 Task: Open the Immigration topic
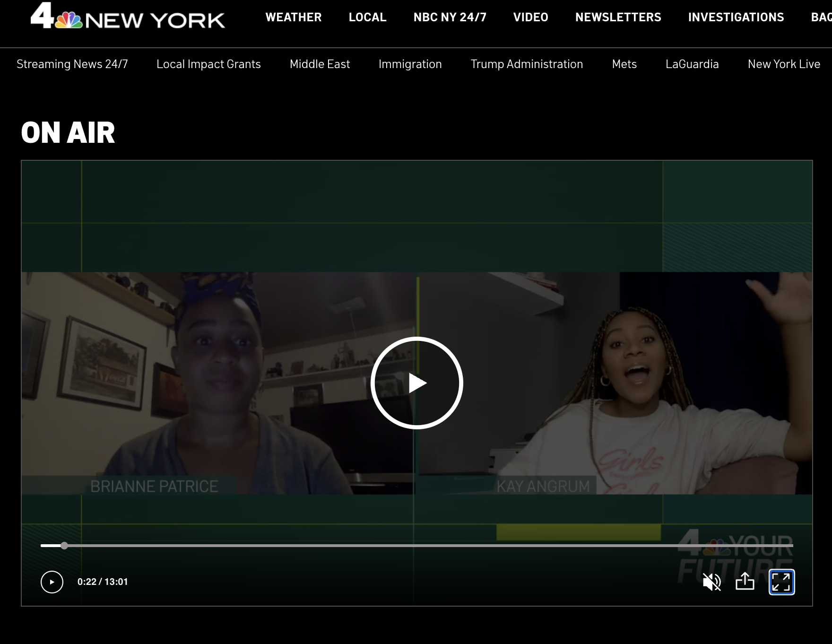point(410,64)
